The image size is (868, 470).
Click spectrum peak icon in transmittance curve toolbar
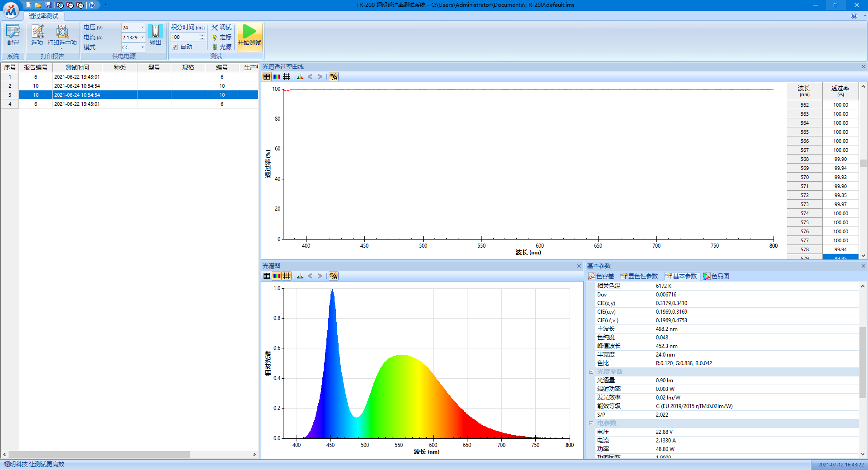click(x=300, y=77)
